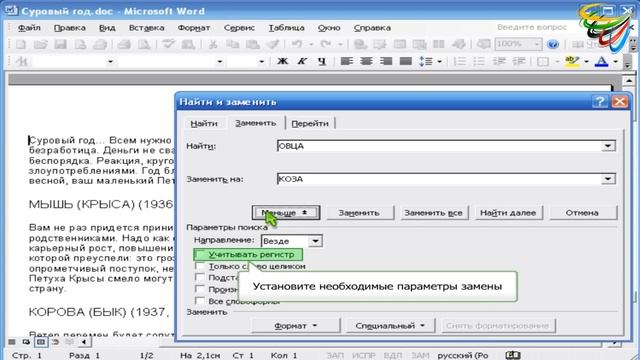Click the bulleted list icon
The width and height of the screenshot is (640, 360).
(479, 61)
